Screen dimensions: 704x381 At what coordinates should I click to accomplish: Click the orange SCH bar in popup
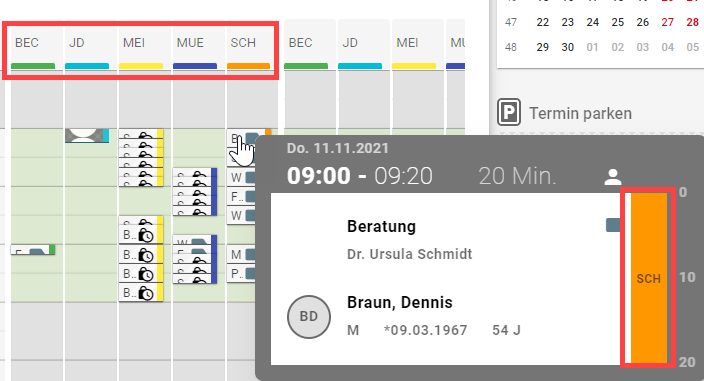[x=649, y=278]
